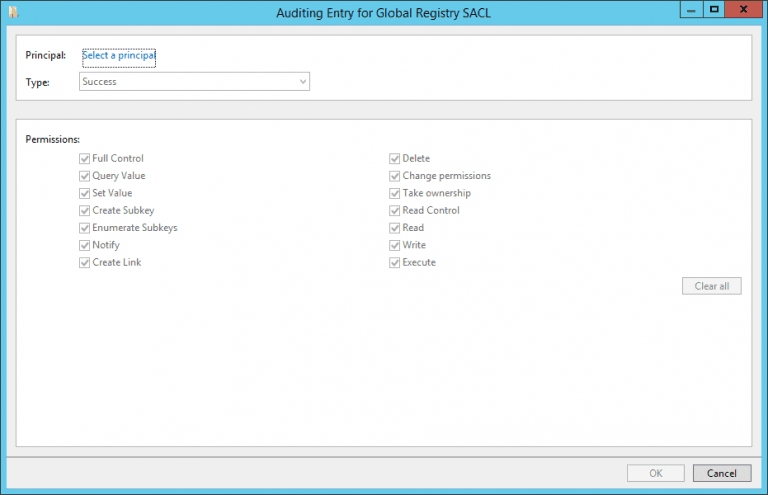Uncheck the Set Value permission

tap(85, 193)
